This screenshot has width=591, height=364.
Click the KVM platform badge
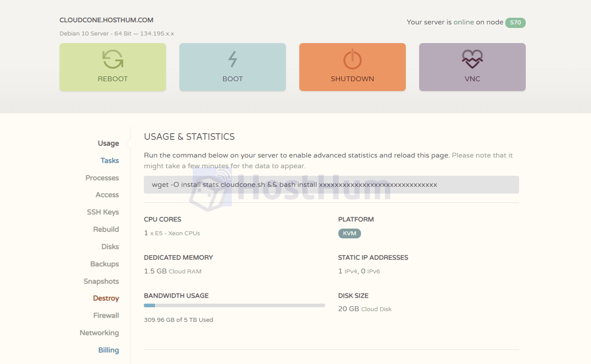coord(349,233)
